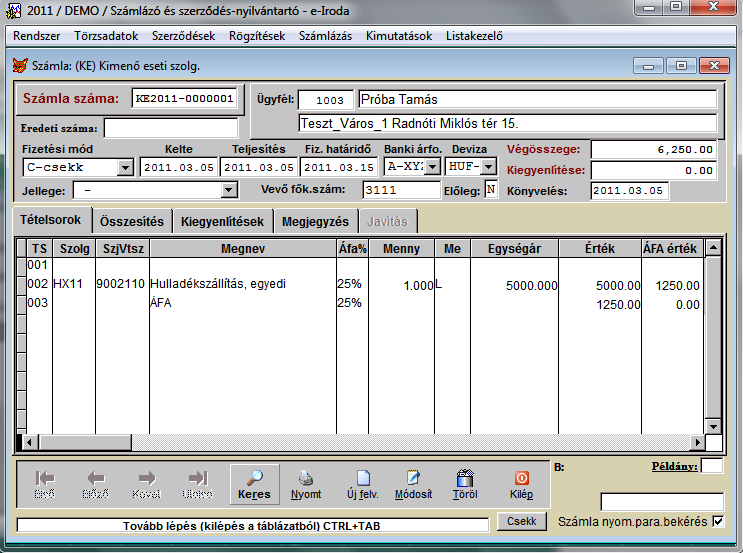
Task: Expand the Fizetési mód dropdown
Action: [125, 167]
